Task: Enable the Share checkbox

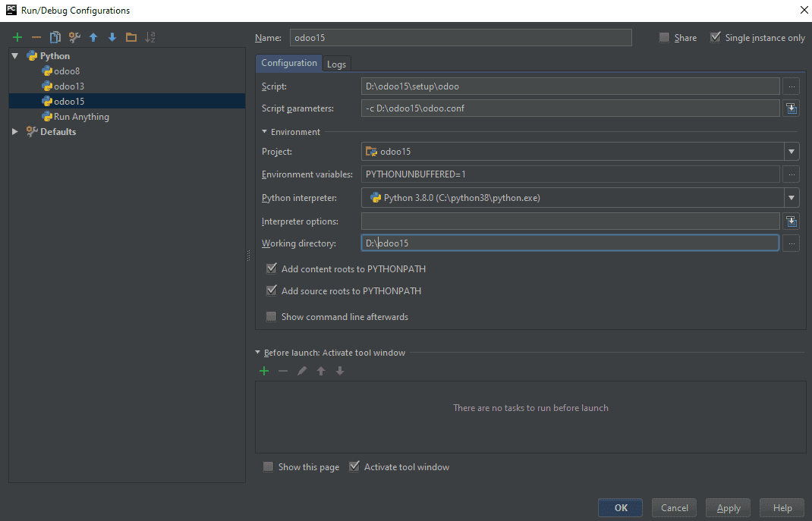Action: (663, 37)
